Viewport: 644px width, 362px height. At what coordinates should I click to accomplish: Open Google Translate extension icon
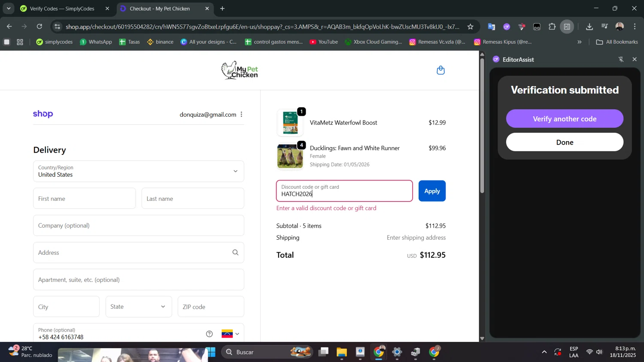(492, 27)
